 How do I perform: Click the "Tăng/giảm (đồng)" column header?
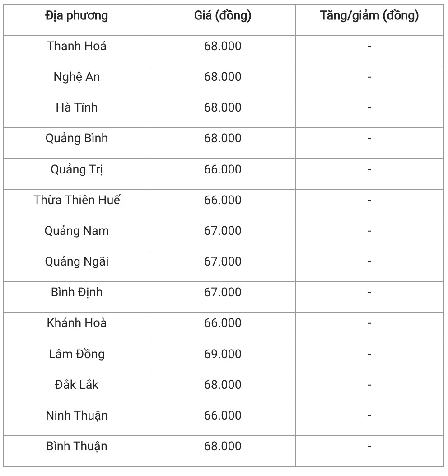coord(369,16)
